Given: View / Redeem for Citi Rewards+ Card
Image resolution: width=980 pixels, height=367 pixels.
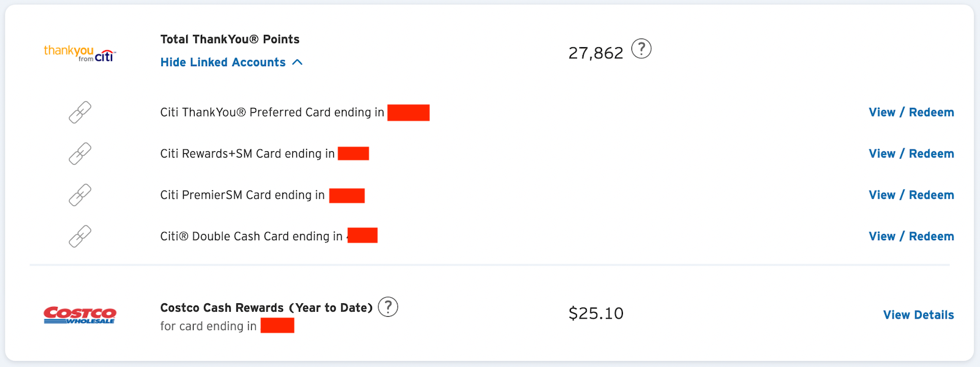Looking at the screenshot, I should click(x=911, y=154).
